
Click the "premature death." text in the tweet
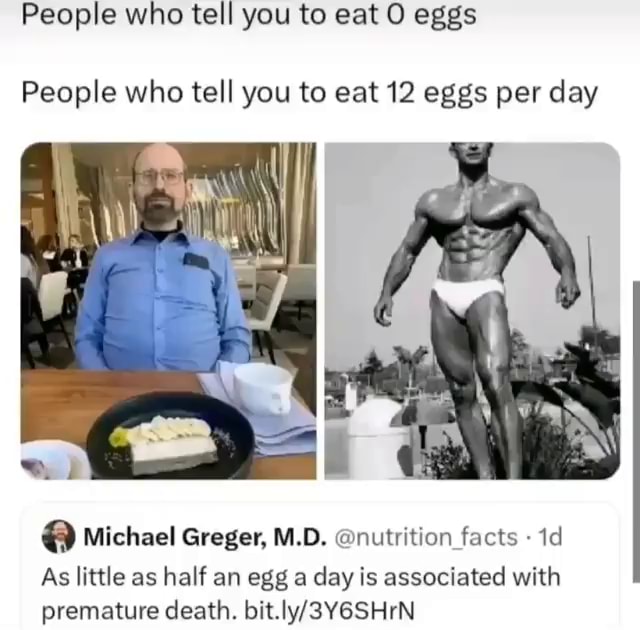tap(141, 610)
